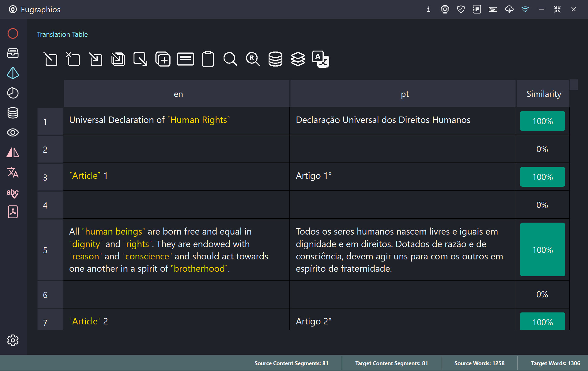Viewport: 588px width, 371px height.
Task: Select the 'Artigo 1°' target cell
Action: [x=314, y=176]
